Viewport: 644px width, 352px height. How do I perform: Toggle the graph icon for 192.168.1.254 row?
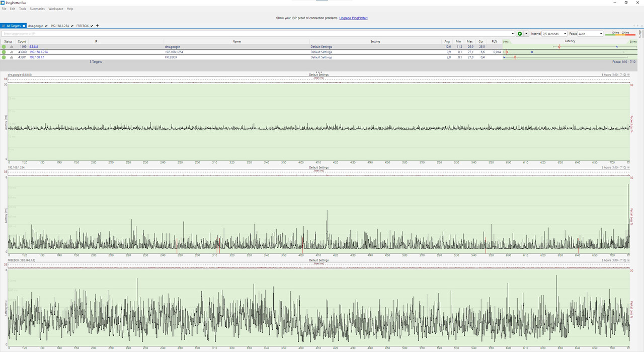(x=12, y=52)
